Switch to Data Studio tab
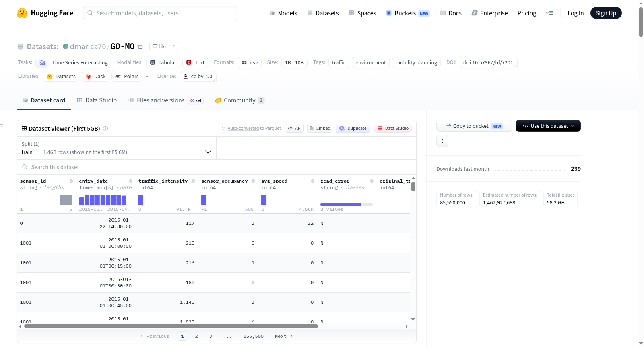The image size is (644, 347). click(97, 100)
